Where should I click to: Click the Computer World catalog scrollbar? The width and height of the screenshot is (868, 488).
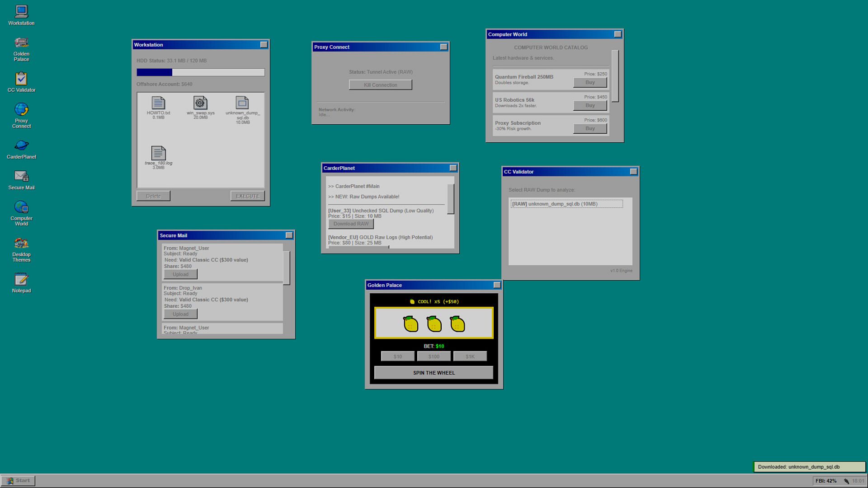coord(615,76)
